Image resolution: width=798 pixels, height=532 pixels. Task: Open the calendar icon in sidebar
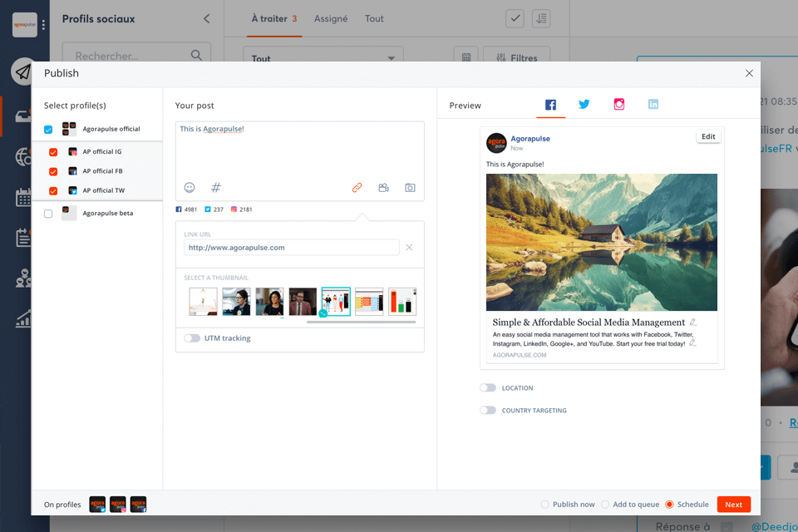tap(23, 197)
